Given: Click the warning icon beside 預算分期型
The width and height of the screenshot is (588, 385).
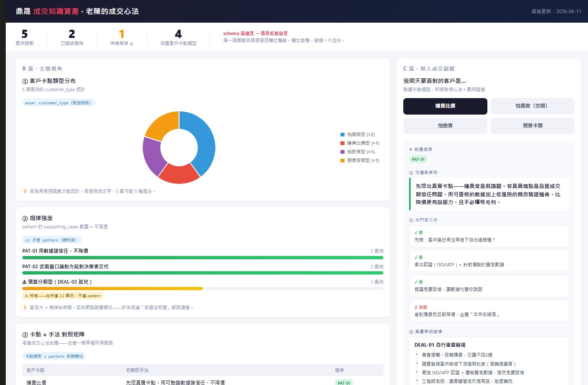Looking at the screenshot, I should click(x=24, y=282).
